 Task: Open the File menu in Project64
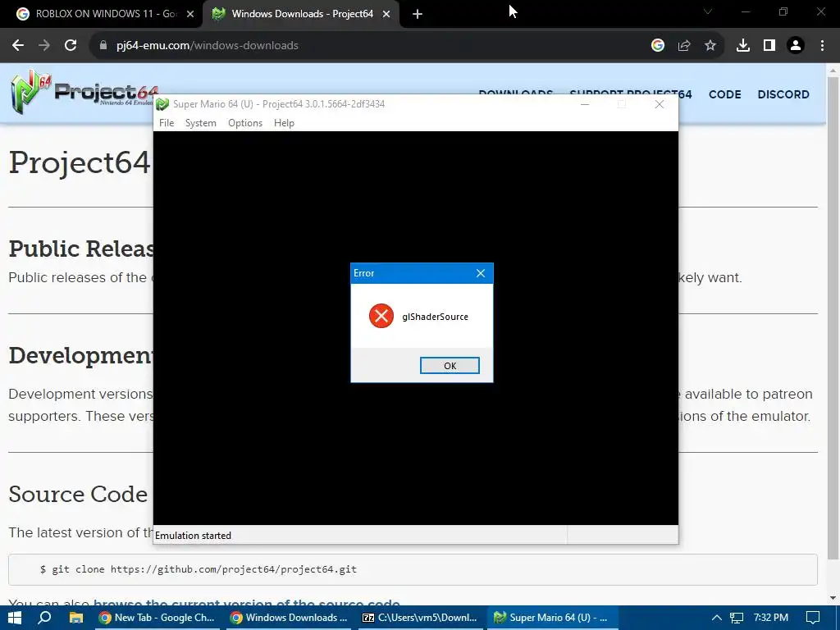pos(167,123)
